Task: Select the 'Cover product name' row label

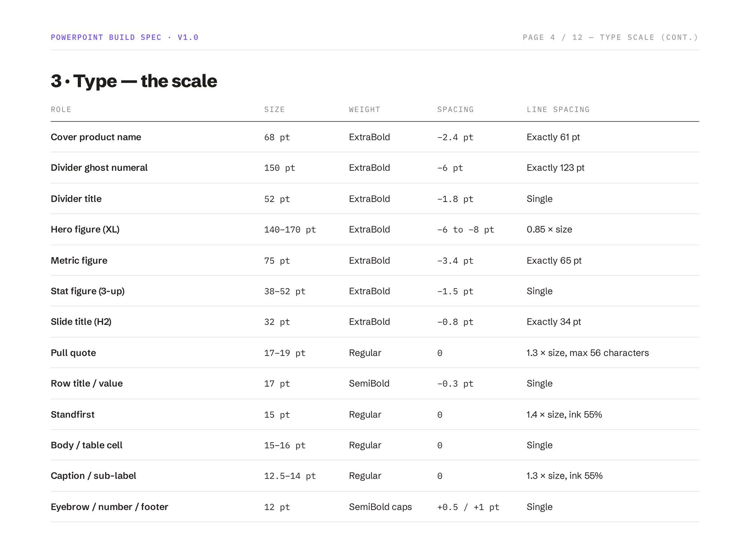Action: click(x=96, y=137)
